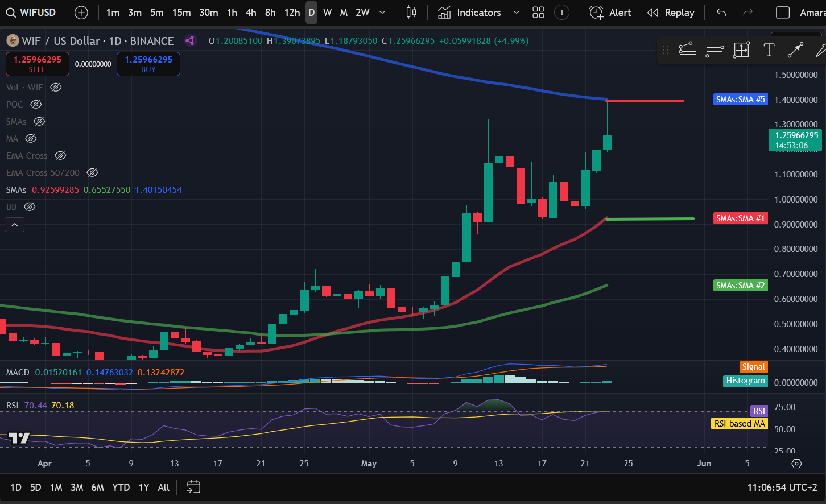Click the purple share icon beside BINANCE

[190, 40]
